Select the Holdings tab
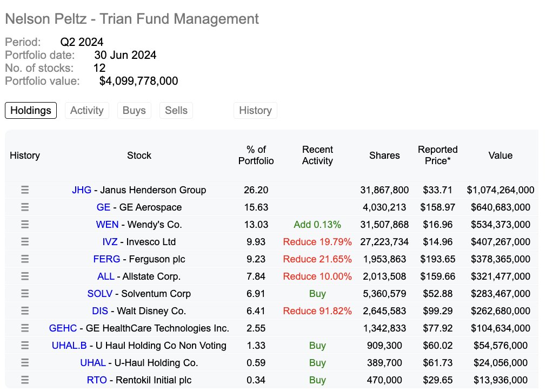The width and height of the screenshot is (546, 392). coord(31,110)
